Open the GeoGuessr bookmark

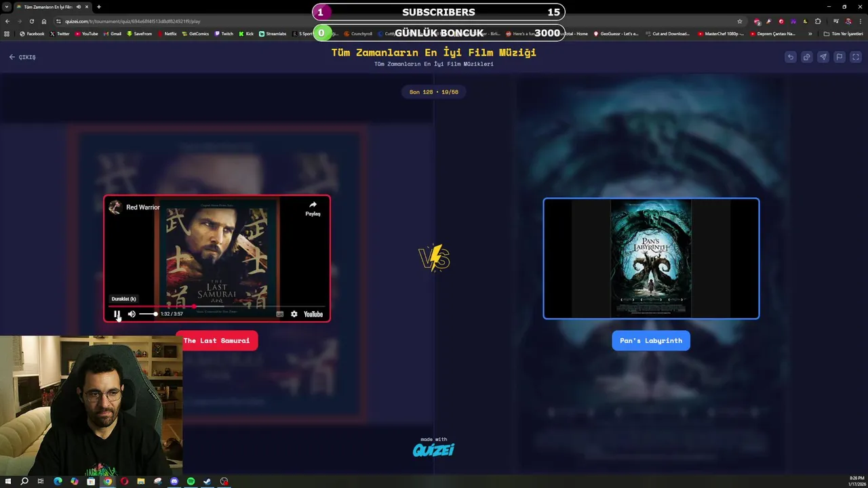(x=616, y=33)
